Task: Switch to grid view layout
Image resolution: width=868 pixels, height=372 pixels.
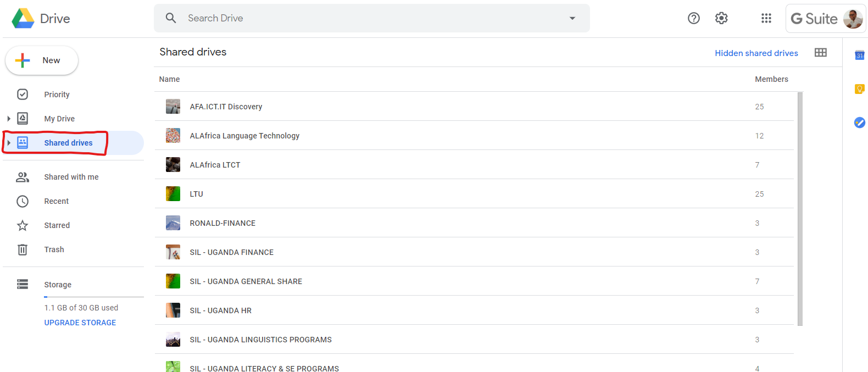Action: (x=821, y=53)
